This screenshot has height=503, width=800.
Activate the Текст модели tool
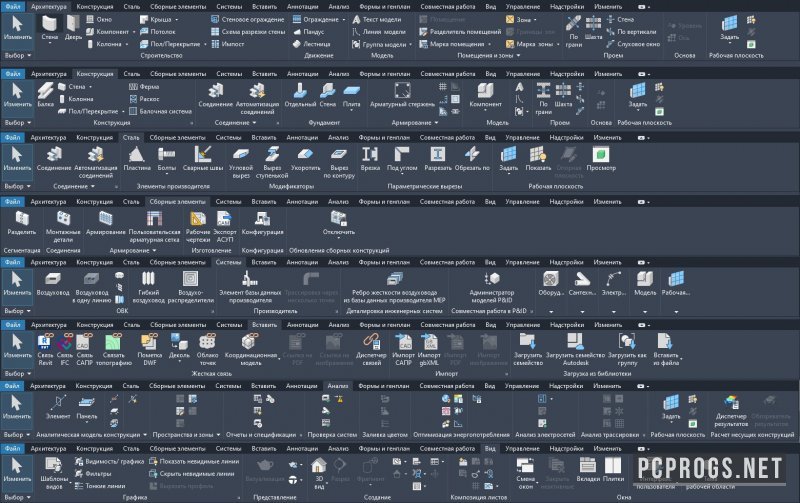377,19
